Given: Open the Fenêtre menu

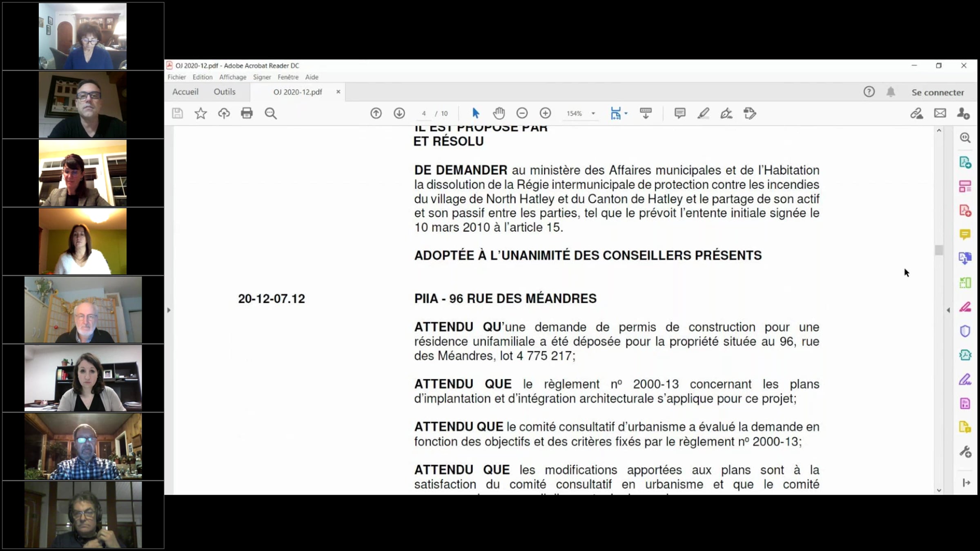Looking at the screenshot, I should (x=288, y=77).
